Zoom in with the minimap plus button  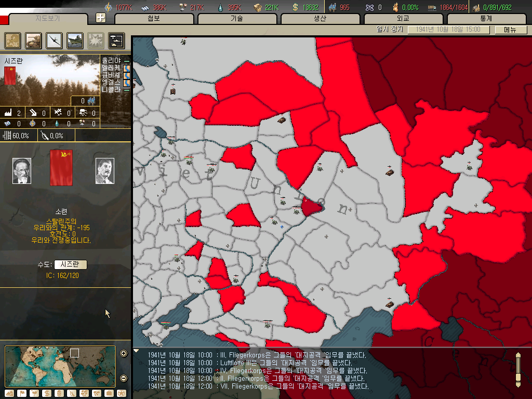(x=124, y=353)
